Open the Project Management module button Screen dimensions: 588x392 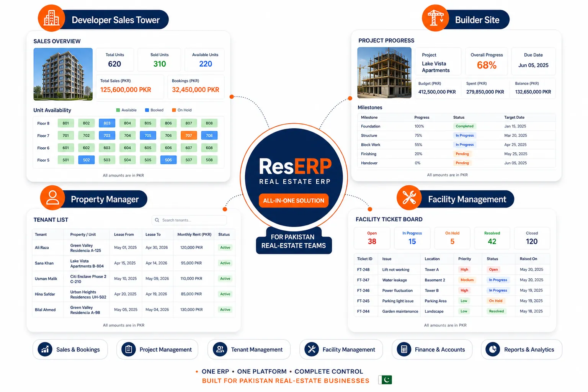157,349
